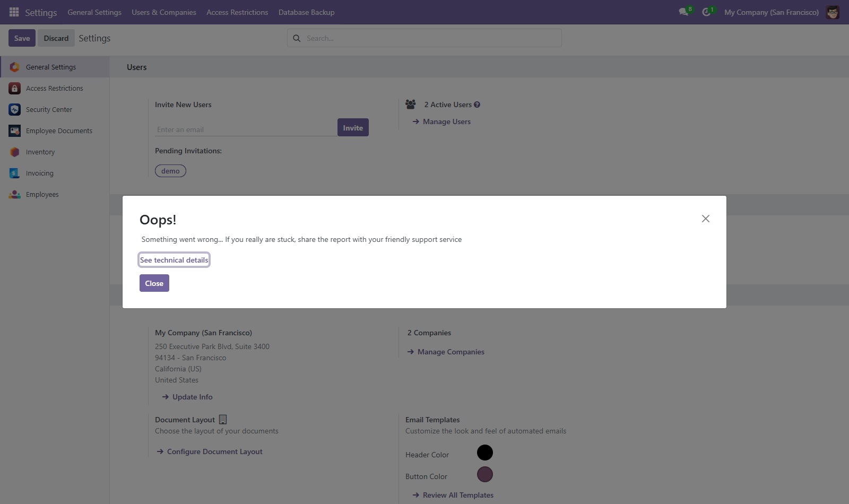This screenshot has width=849, height=504.
Task: Open Configure Document Layout link
Action: (210, 451)
